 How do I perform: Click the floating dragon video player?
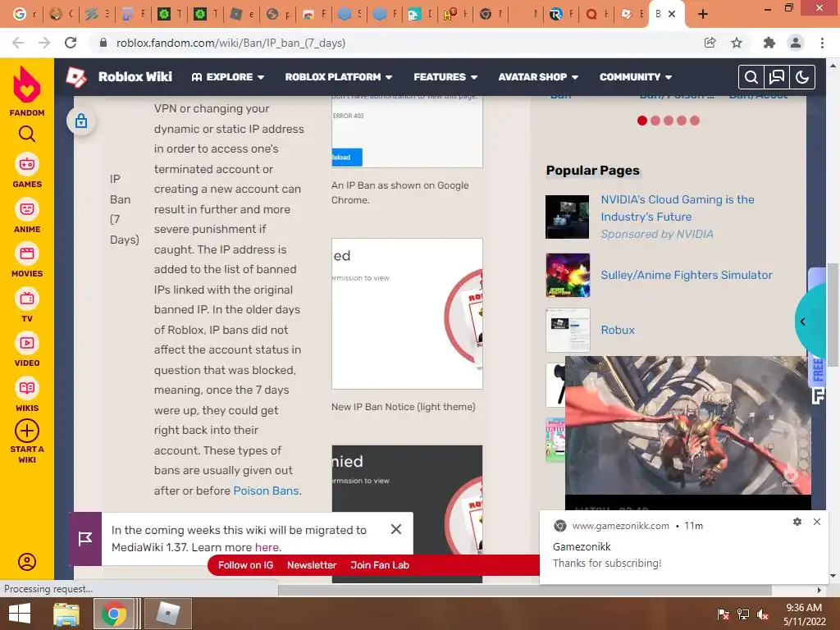[x=688, y=426]
